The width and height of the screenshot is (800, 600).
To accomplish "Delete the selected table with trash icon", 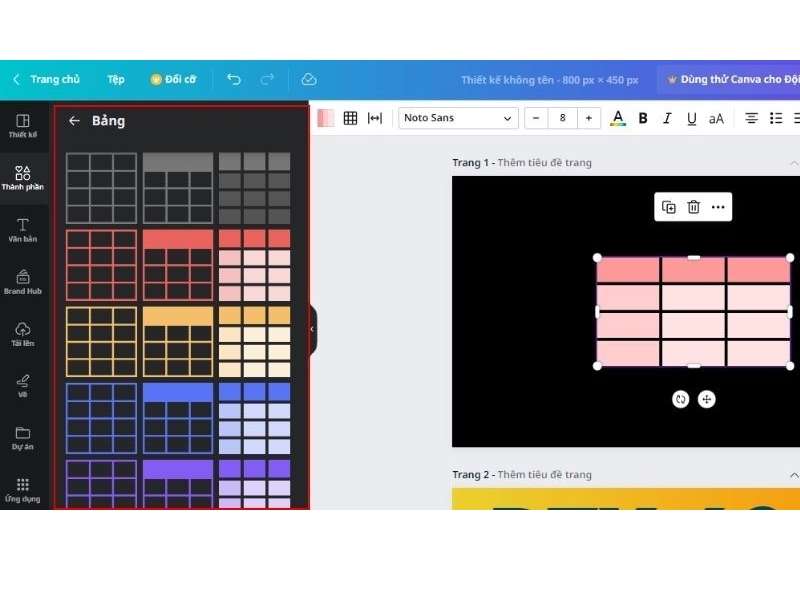I will 693,207.
